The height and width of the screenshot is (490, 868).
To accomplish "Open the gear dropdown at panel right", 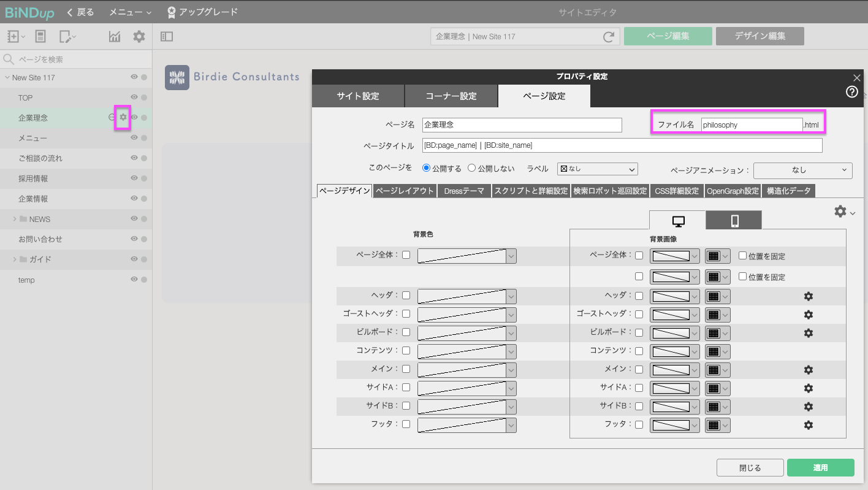I will (x=845, y=212).
